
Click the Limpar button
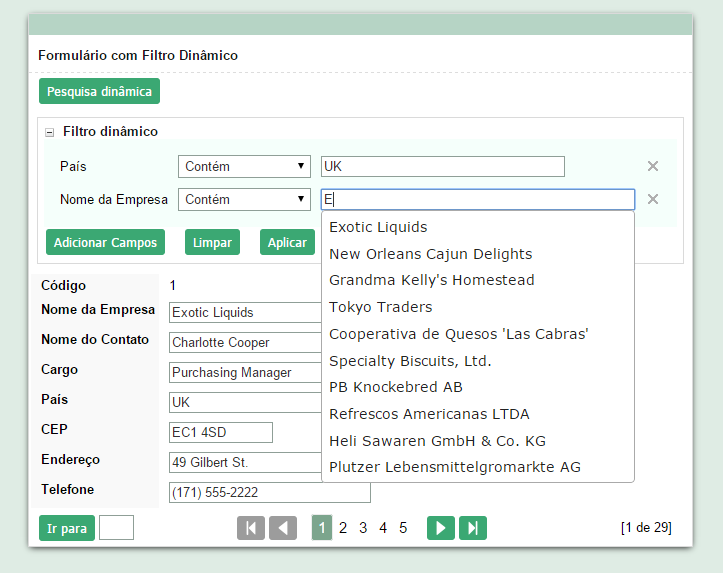pyautogui.click(x=212, y=243)
